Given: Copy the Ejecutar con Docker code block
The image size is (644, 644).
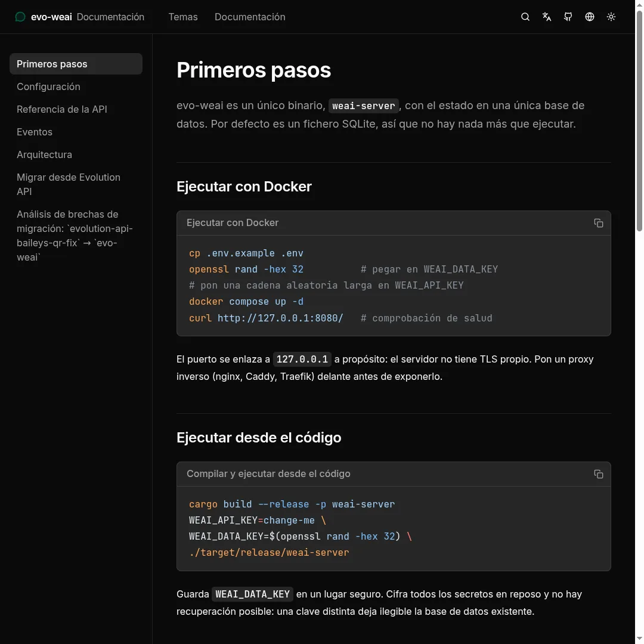Looking at the screenshot, I should click(x=599, y=223).
